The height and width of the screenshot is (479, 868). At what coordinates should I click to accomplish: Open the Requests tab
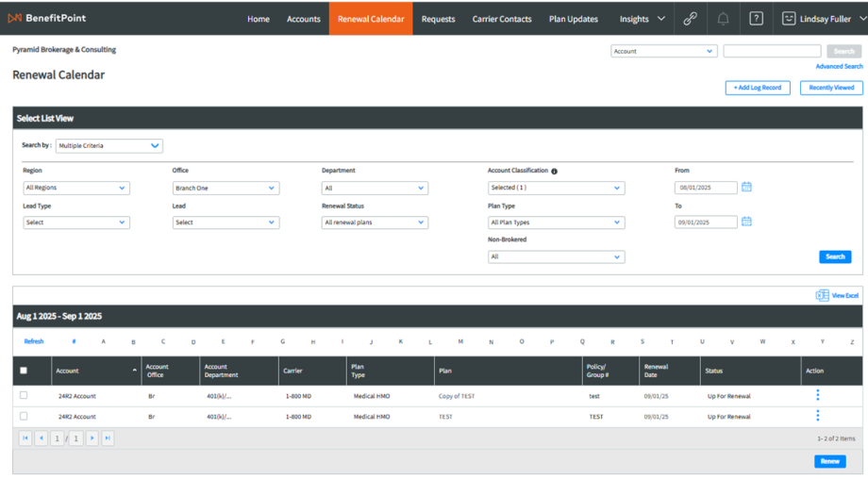(x=438, y=19)
